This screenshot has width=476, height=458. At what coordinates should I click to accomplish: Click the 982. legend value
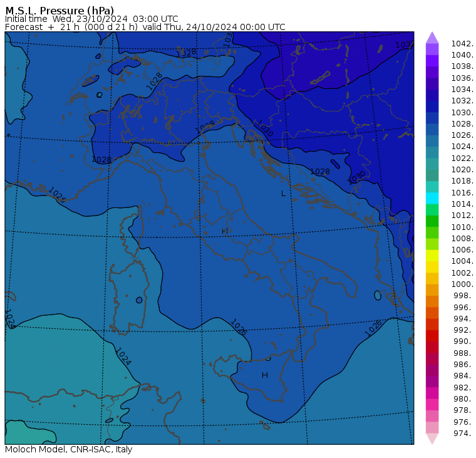(x=463, y=387)
